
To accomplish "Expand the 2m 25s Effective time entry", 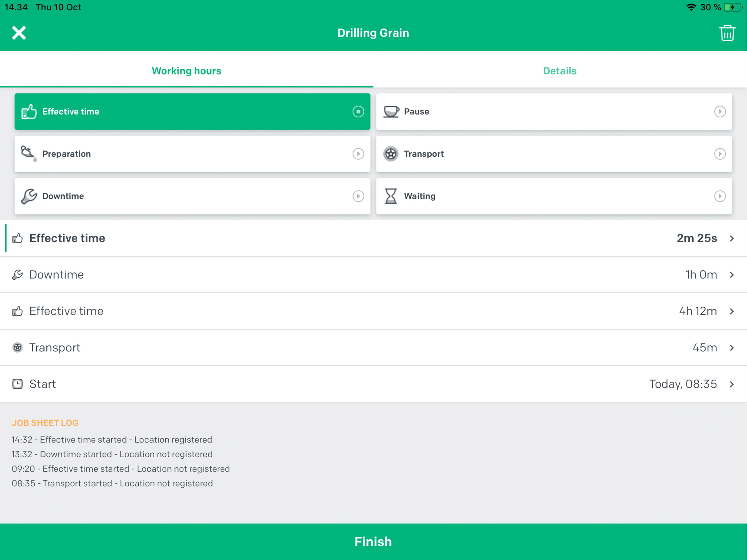I will point(731,238).
